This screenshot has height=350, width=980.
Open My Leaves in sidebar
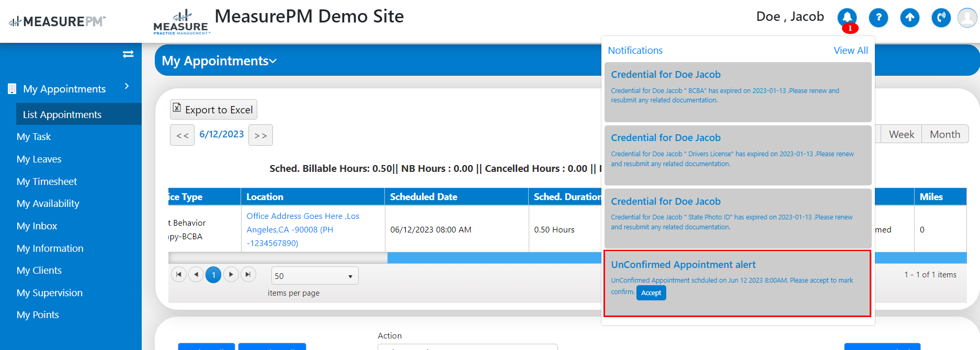pos(39,159)
